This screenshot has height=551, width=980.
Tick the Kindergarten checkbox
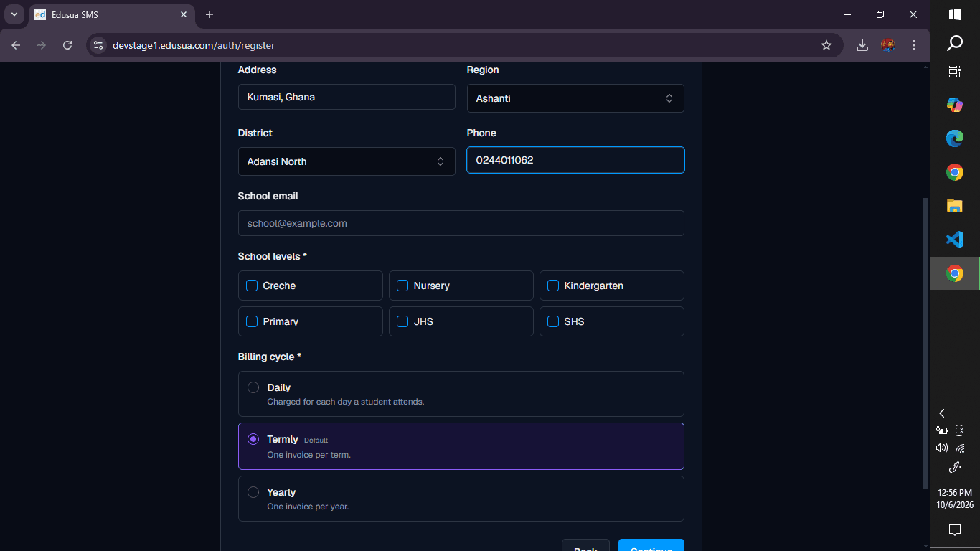(x=553, y=286)
